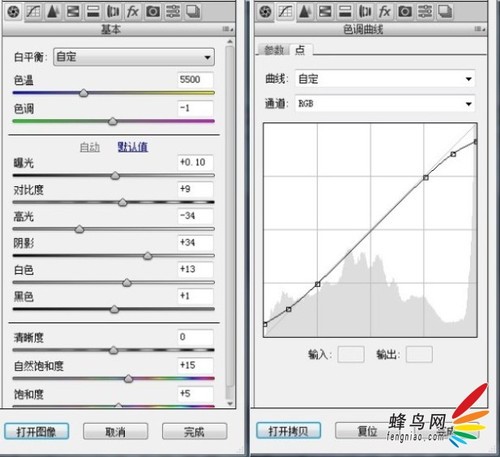Select the curve's bottom-left endpoint
Screen dimensions: 500x457
[x=265, y=324]
